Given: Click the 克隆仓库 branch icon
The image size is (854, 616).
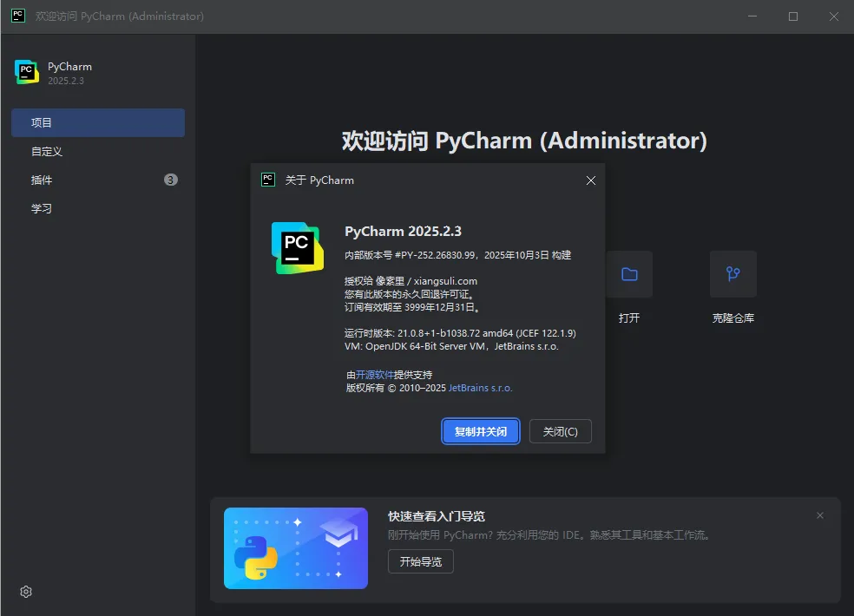Looking at the screenshot, I should [x=732, y=274].
